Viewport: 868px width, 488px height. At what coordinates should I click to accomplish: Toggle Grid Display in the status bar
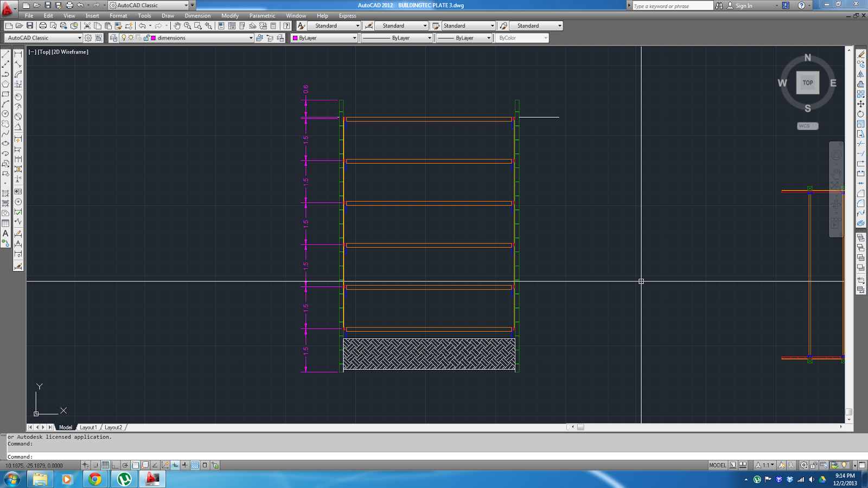[106, 465]
